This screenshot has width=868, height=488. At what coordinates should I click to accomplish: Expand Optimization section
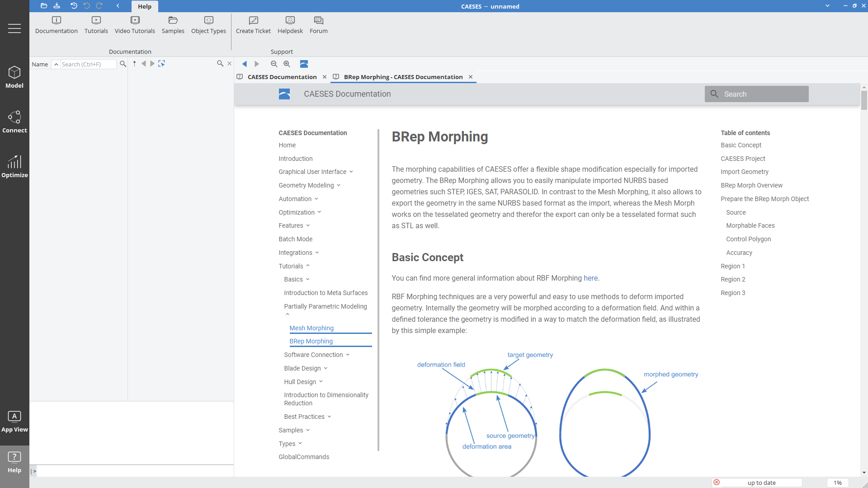tap(319, 212)
